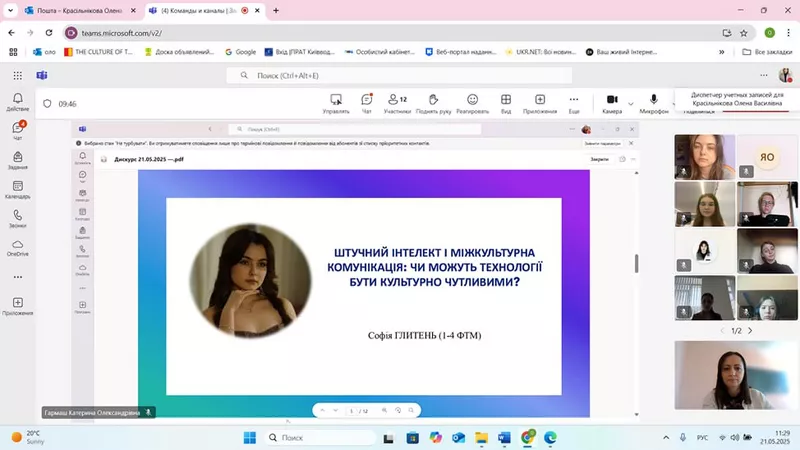Toggle the Микрофон mute state
Image resolution: width=800 pixels, height=450 pixels.
pyautogui.click(x=654, y=104)
